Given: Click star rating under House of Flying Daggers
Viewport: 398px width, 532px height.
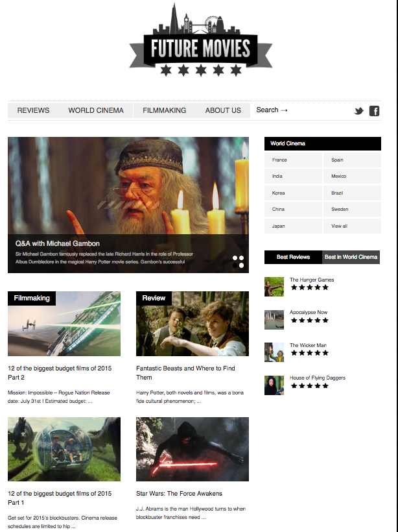Looking at the screenshot, I should 309,385.
